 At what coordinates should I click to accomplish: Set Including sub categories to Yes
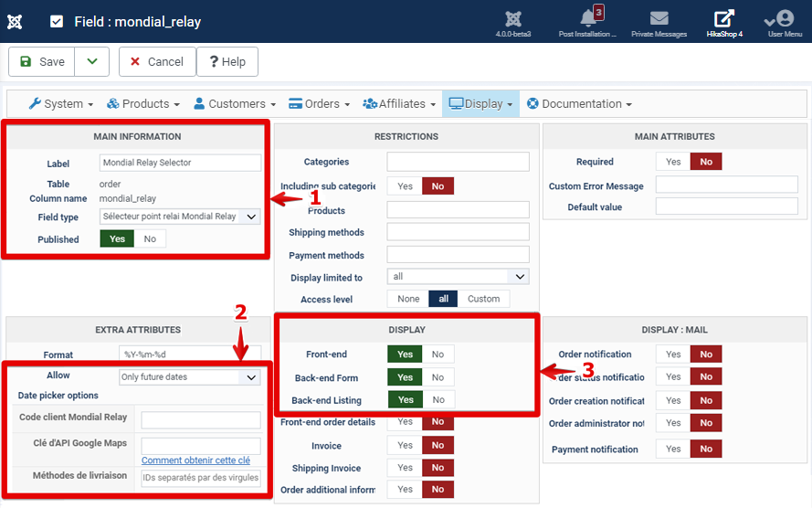[405, 185]
